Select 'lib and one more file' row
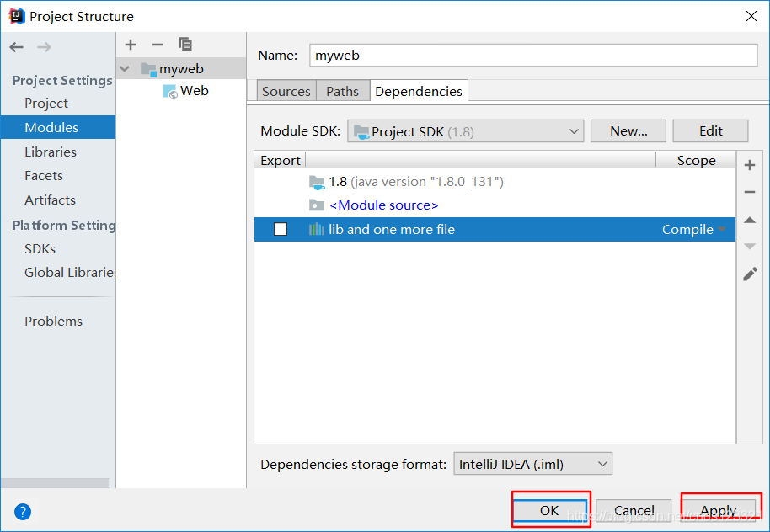This screenshot has width=770, height=532. coord(495,229)
